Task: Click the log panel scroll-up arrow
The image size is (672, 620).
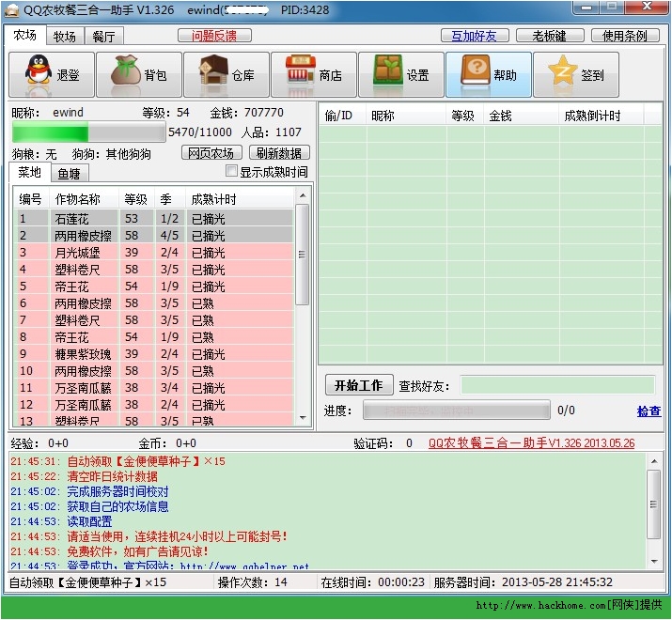Action: 654,461
